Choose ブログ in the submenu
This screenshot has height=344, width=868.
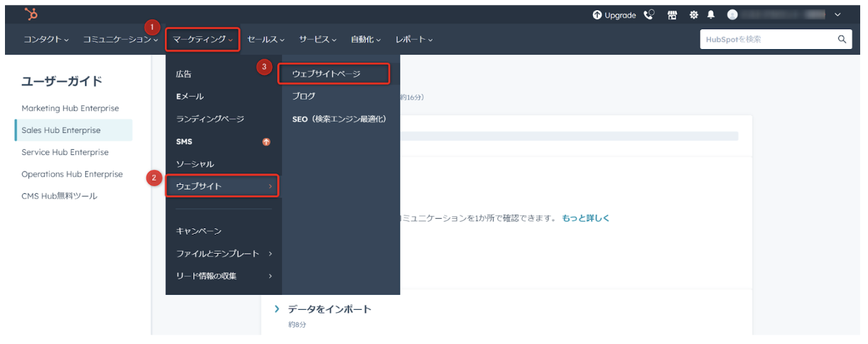pos(304,96)
